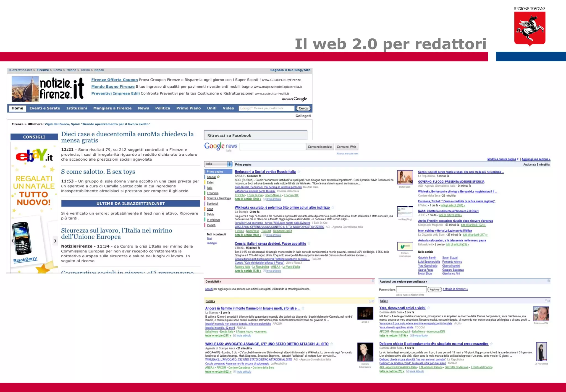
Task: Click envelope icon beside tutte le notizie (23)
Action: [x=408, y=371]
